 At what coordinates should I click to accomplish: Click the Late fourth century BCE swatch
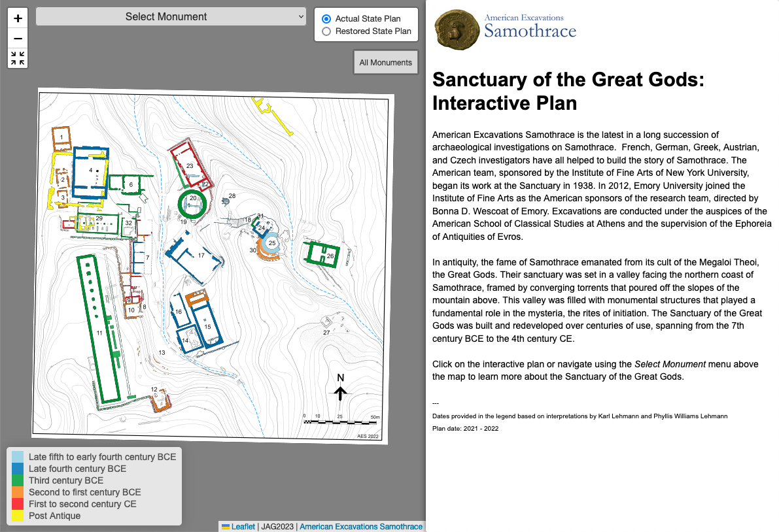pyautogui.click(x=18, y=469)
